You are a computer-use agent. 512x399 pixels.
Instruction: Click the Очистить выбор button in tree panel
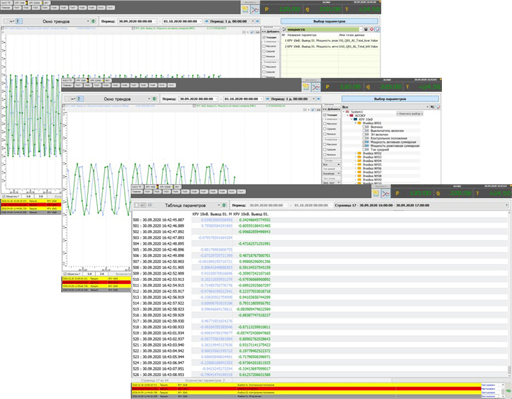pyautogui.click(x=410, y=114)
